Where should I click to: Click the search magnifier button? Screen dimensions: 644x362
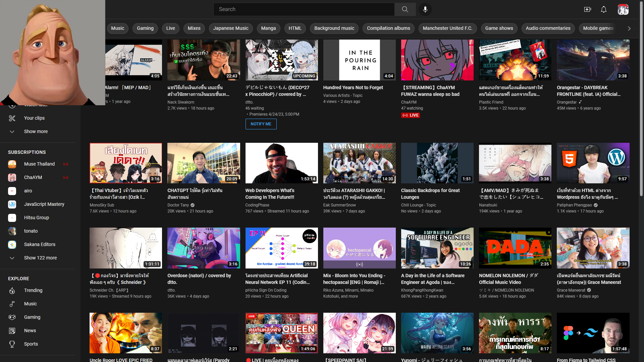tap(405, 9)
